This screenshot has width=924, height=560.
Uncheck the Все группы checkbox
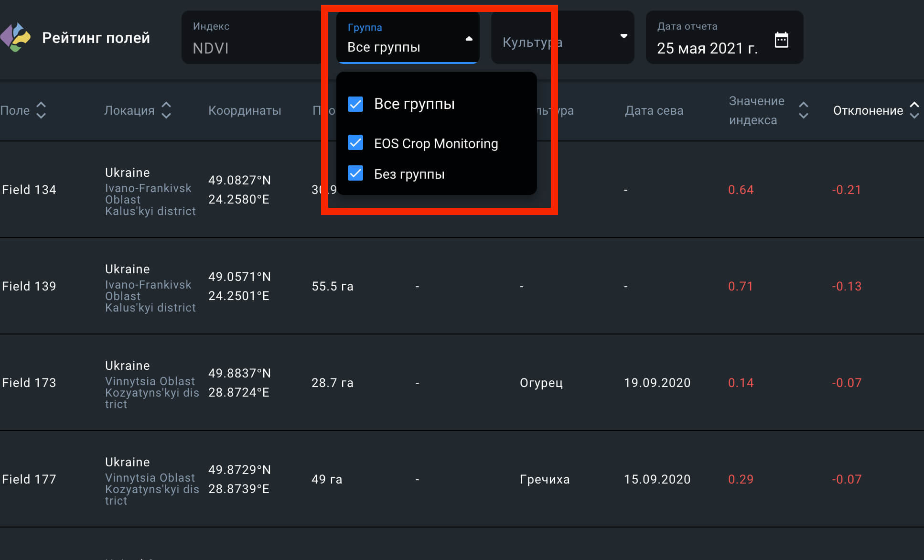pyautogui.click(x=355, y=104)
